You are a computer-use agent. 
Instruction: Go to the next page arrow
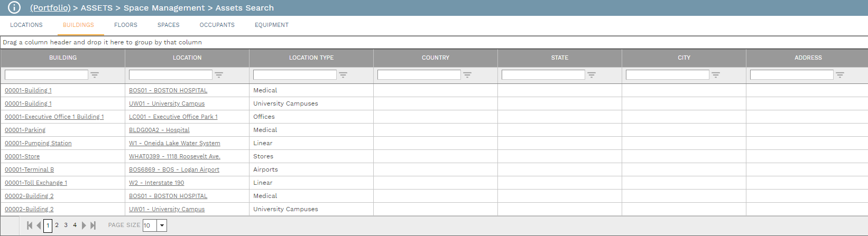[84, 225]
